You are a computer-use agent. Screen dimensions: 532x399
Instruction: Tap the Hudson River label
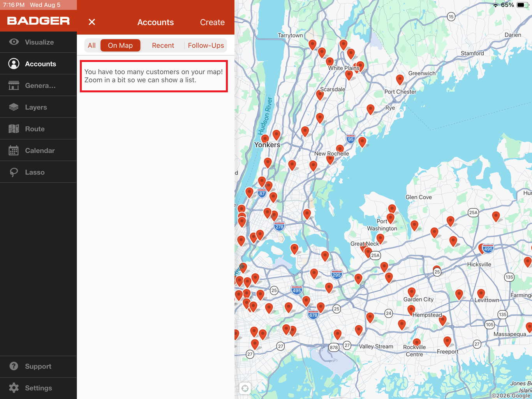(266, 116)
